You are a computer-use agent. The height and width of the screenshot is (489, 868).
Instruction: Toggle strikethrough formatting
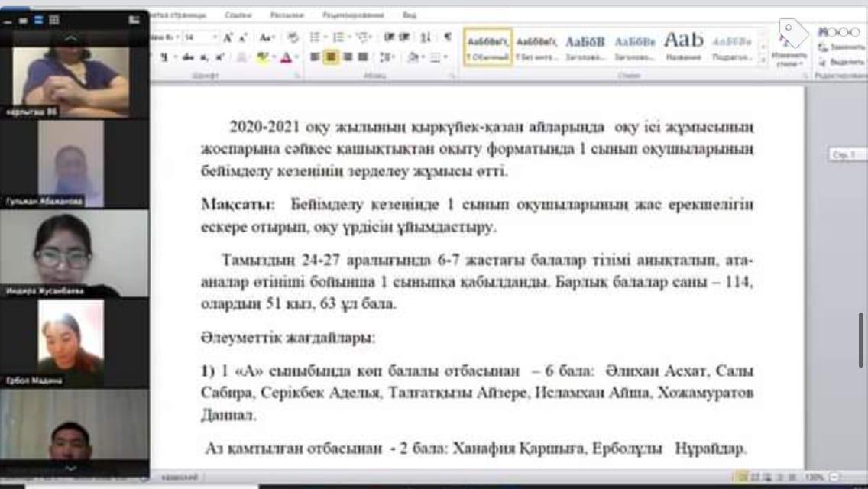click(188, 57)
